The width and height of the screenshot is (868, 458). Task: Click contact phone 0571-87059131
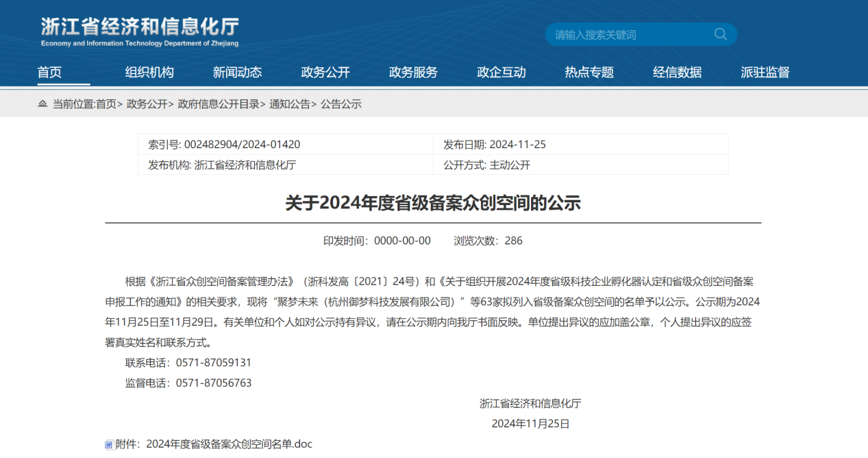214,363
